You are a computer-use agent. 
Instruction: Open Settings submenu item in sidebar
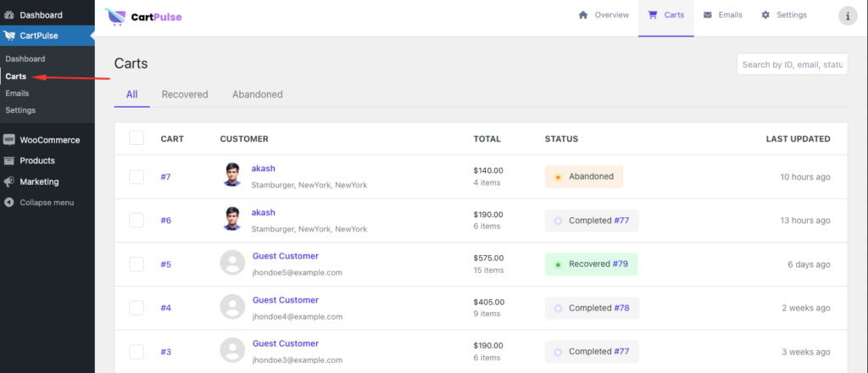coord(20,110)
